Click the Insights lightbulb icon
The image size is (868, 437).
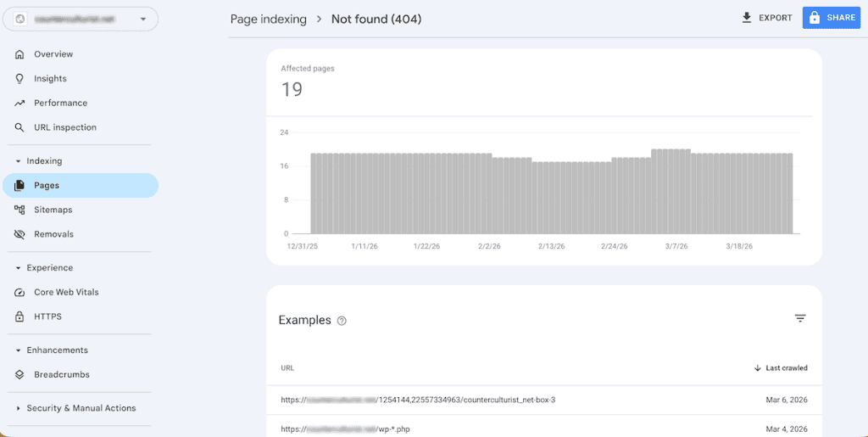19,79
